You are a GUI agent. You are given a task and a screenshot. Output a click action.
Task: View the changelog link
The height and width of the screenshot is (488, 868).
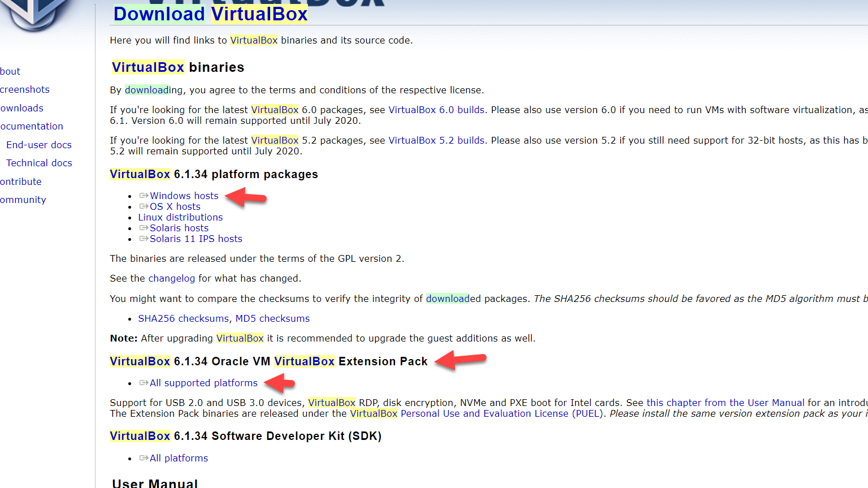171,278
